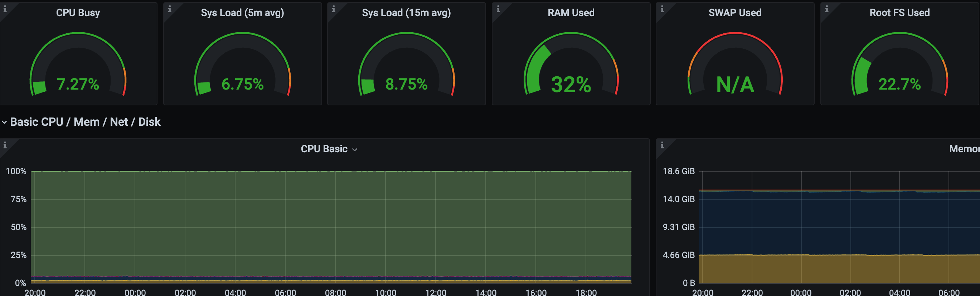Click the RAM Used panel info icon

point(498,9)
